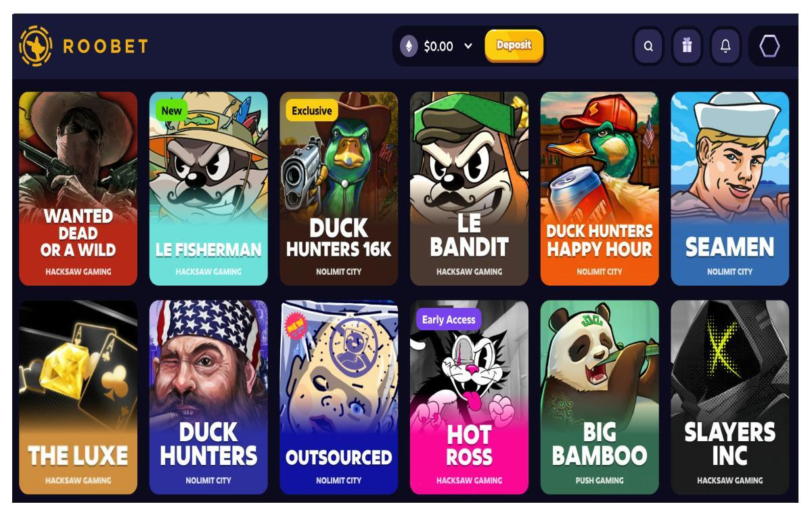Launch the Le Fisherman game tile
812x517 pixels.
pos(208,189)
